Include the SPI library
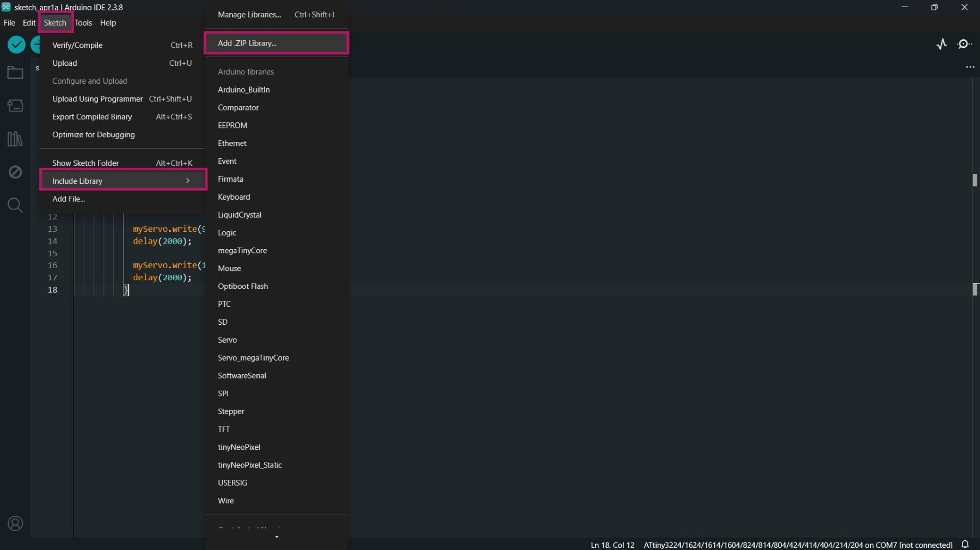This screenshot has width=980, height=550. point(277,393)
